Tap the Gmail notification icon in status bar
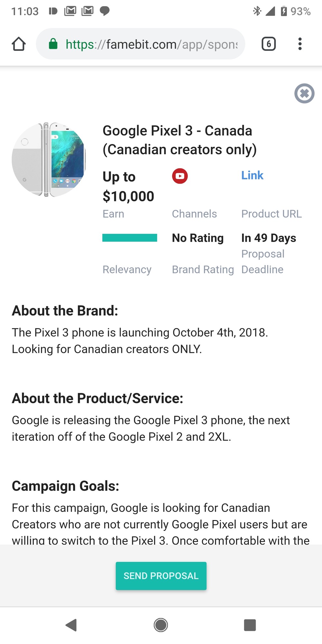The width and height of the screenshot is (322, 644). pyautogui.click(x=70, y=11)
